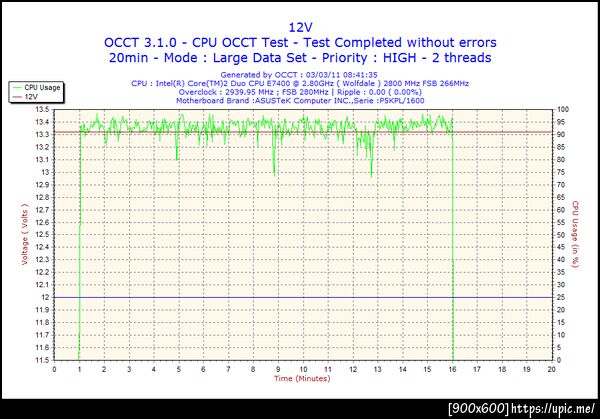This screenshot has width=600, height=419.
Task: Click the "25" CPU usage axis tick label
Action: tap(561, 297)
